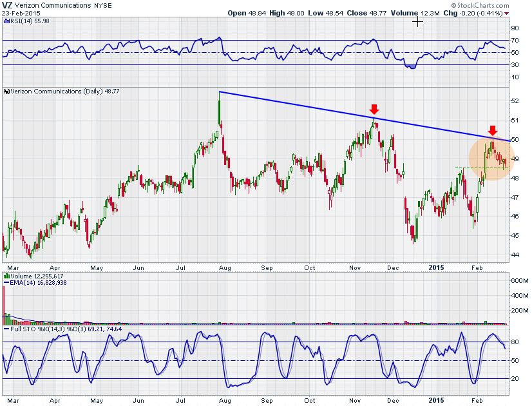Click the 80 level on stochastic axis

click(x=515, y=342)
